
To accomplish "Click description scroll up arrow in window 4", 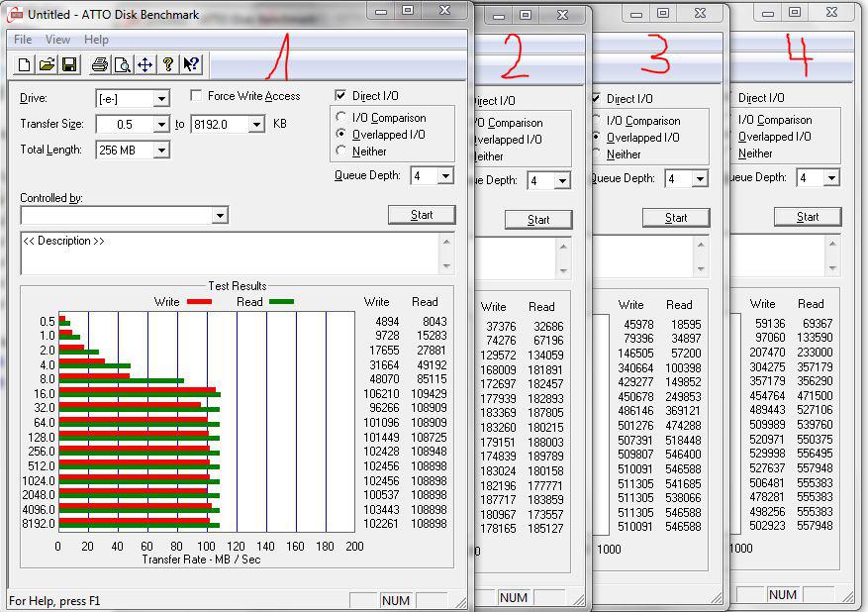I will (832, 244).
